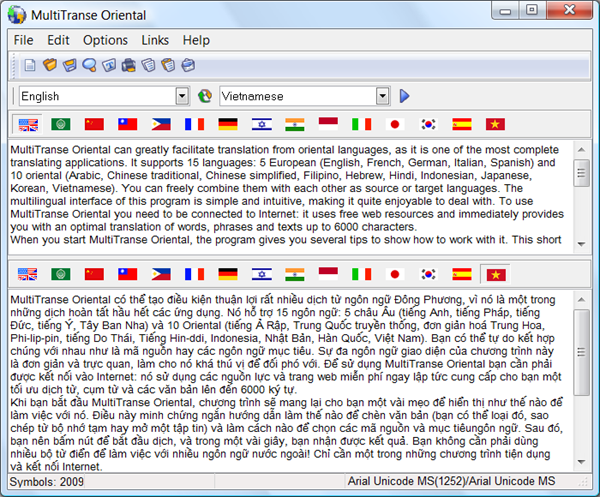Click down arrow of Vietnamese text scrollbar
The height and width of the screenshot is (497, 600).
(581, 462)
